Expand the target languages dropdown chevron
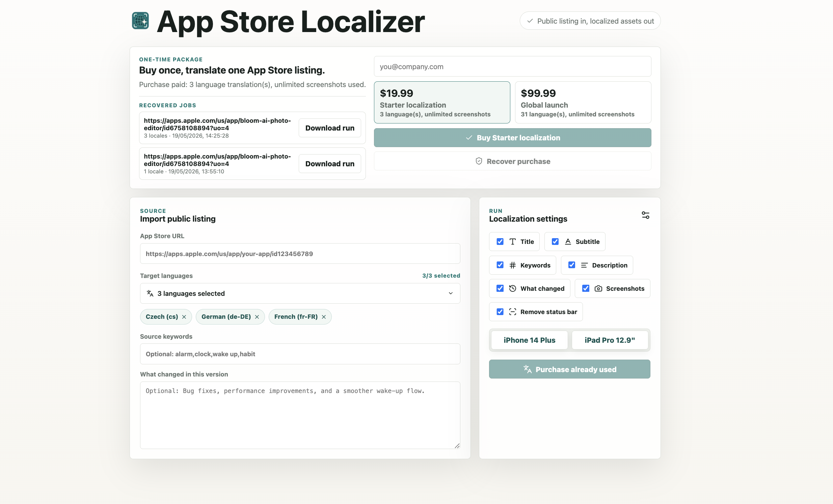This screenshot has height=504, width=833. point(451,293)
